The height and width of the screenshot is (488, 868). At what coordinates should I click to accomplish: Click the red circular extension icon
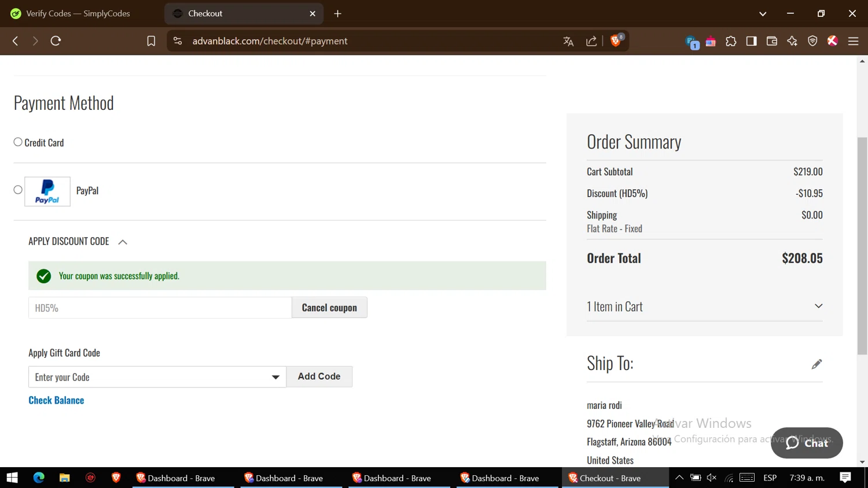coord(833,40)
